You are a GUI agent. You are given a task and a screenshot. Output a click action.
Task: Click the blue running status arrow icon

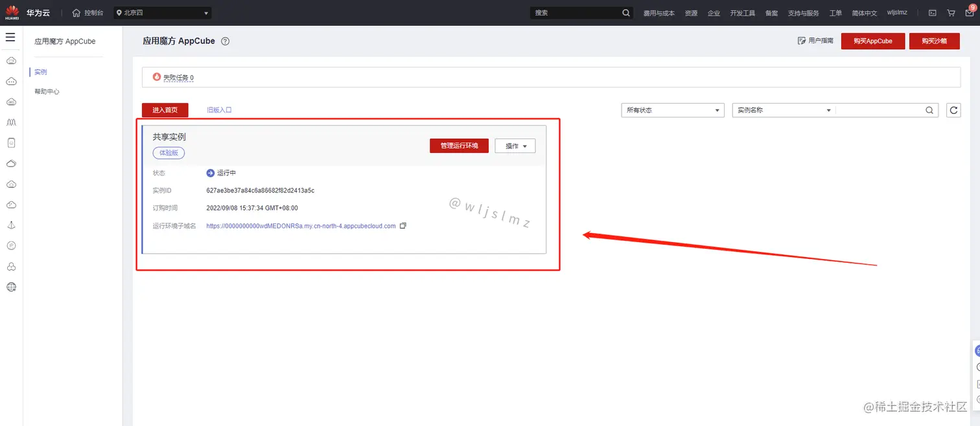[210, 173]
